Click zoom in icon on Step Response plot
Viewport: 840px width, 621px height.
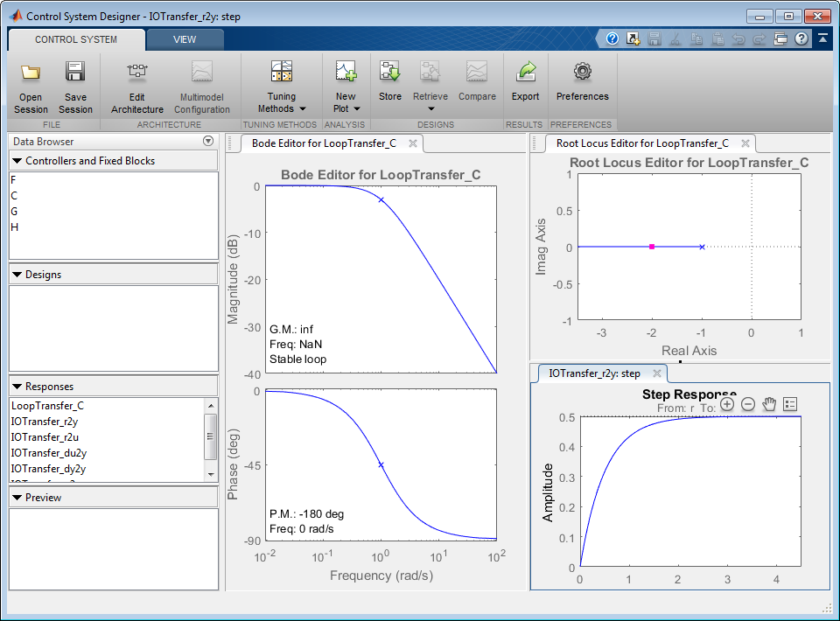727,404
